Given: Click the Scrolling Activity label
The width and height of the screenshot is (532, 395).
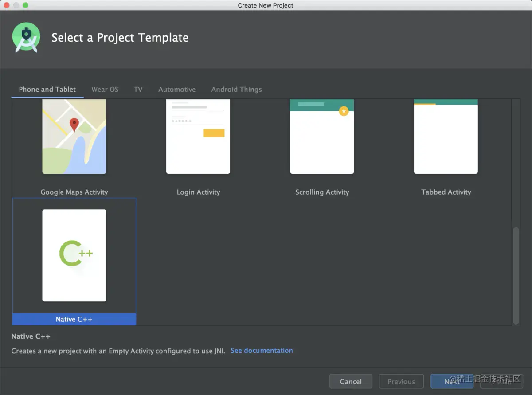Looking at the screenshot, I should (x=322, y=192).
